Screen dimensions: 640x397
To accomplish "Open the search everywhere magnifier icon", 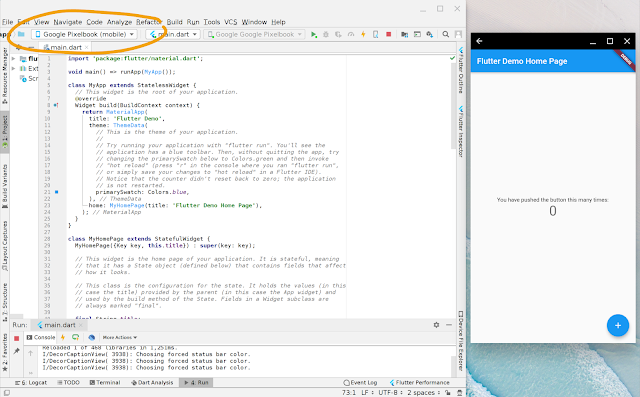I will (x=446, y=35).
